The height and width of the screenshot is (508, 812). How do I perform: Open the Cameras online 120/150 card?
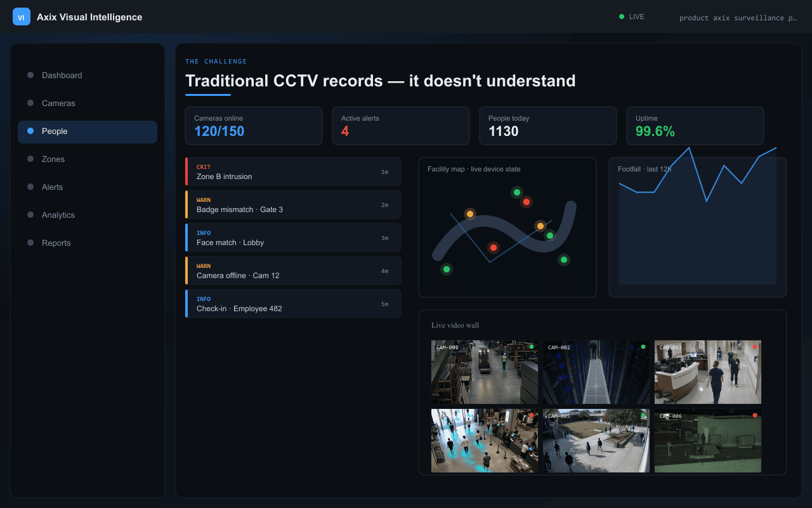pyautogui.click(x=254, y=126)
